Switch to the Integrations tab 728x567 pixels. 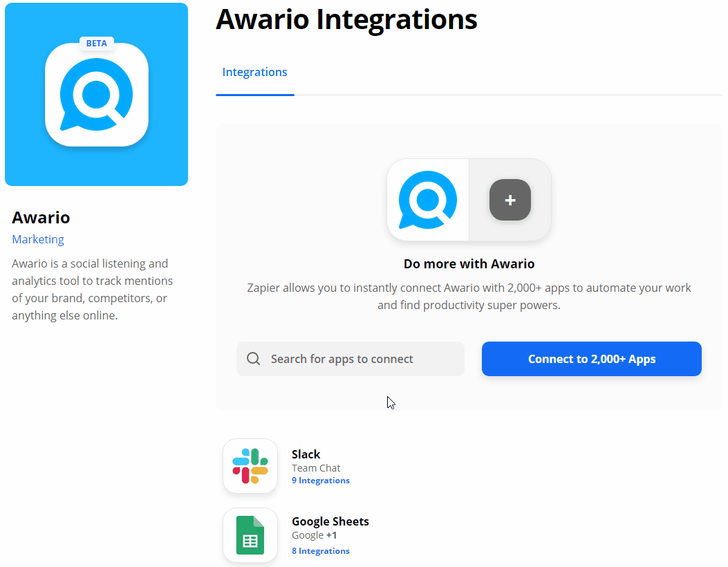[254, 72]
